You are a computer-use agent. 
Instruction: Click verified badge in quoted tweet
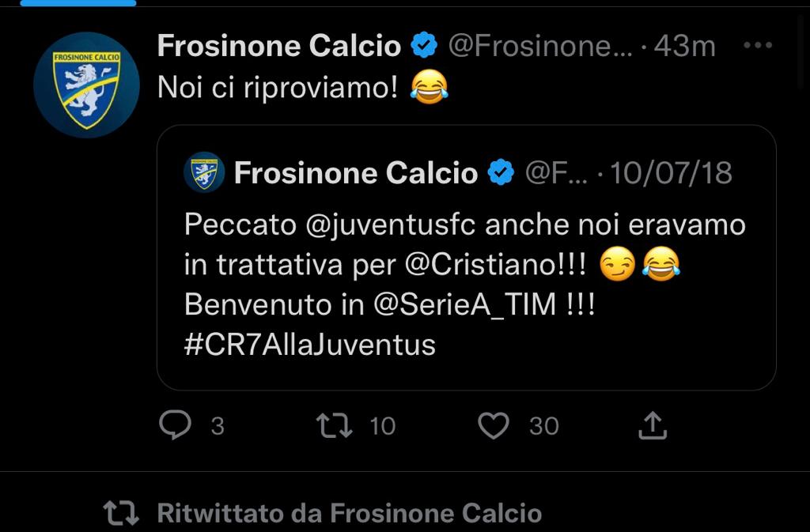pos(501,172)
